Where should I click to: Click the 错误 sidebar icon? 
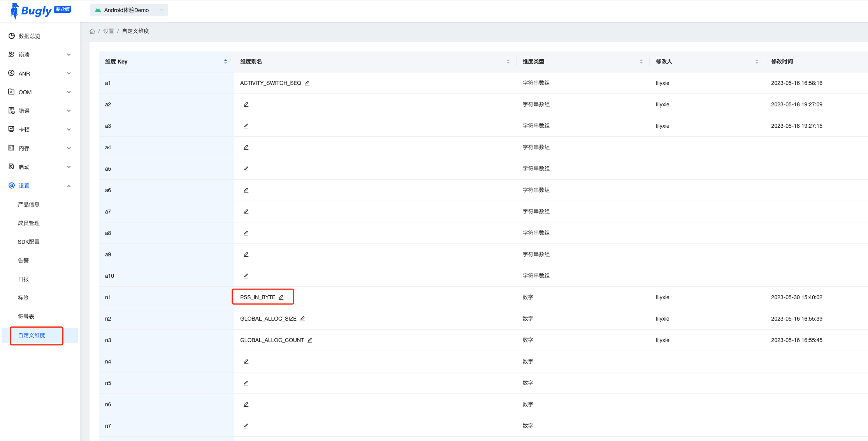point(11,111)
